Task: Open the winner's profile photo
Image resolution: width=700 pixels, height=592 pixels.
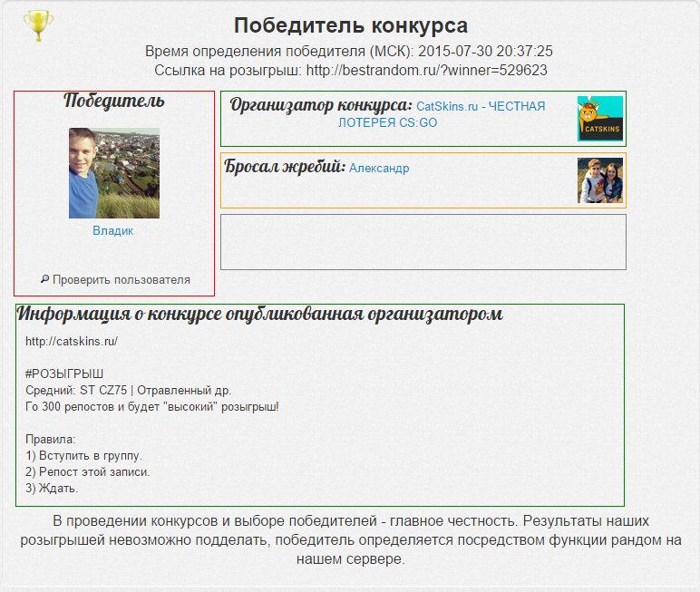Action: [x=114, y=173]
